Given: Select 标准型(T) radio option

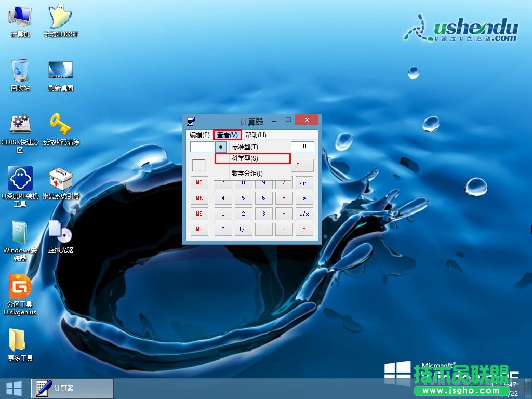Looking at the screenshot, I should [245, 147].
